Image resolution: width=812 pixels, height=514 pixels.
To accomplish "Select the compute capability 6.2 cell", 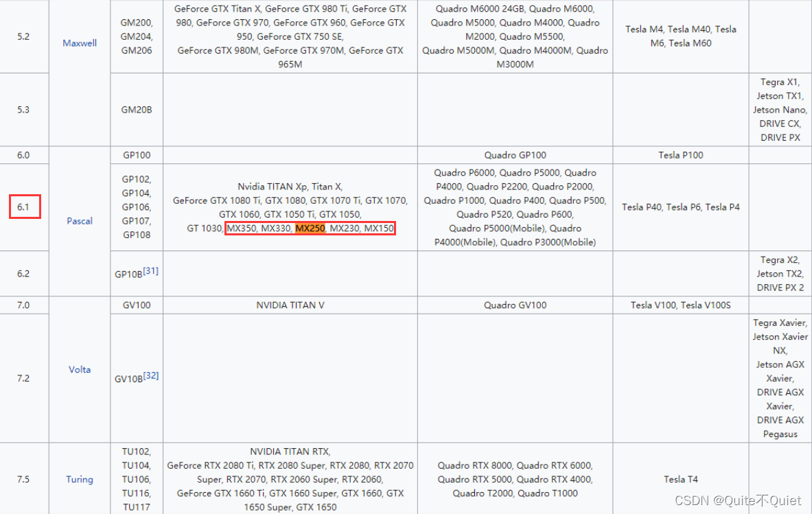I will click(x=24, y=274).
